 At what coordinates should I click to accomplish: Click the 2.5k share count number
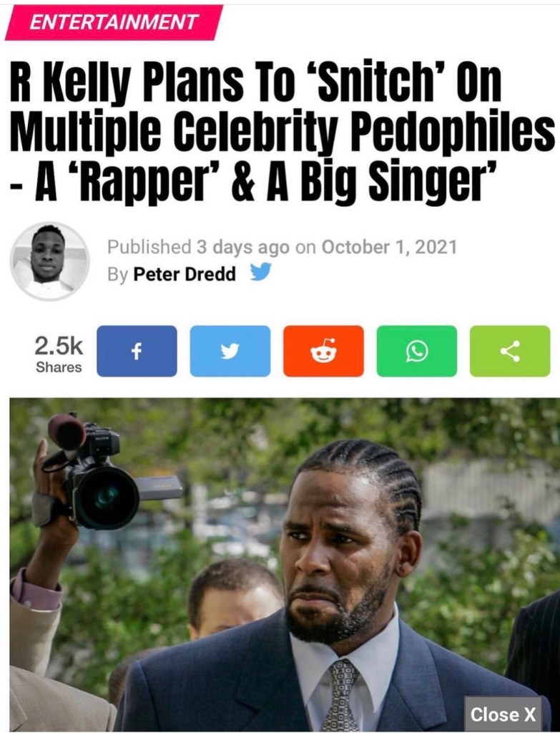[x=59, y=346]
